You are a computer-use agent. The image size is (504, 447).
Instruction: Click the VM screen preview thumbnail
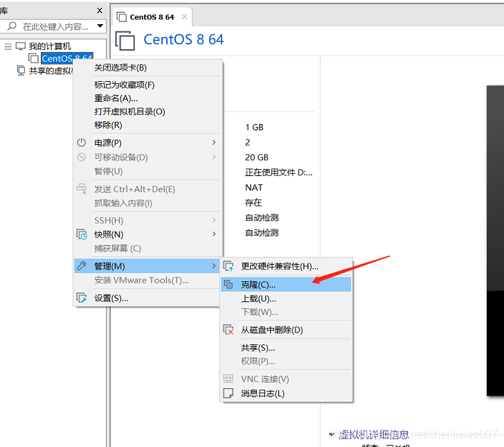pyautogui.click(x=495, y=240)
